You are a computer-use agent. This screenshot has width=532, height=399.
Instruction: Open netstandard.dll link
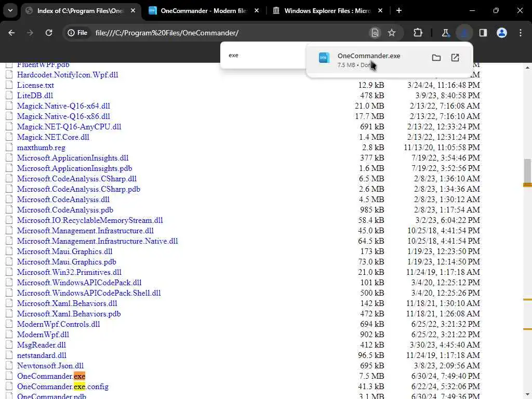42,355
